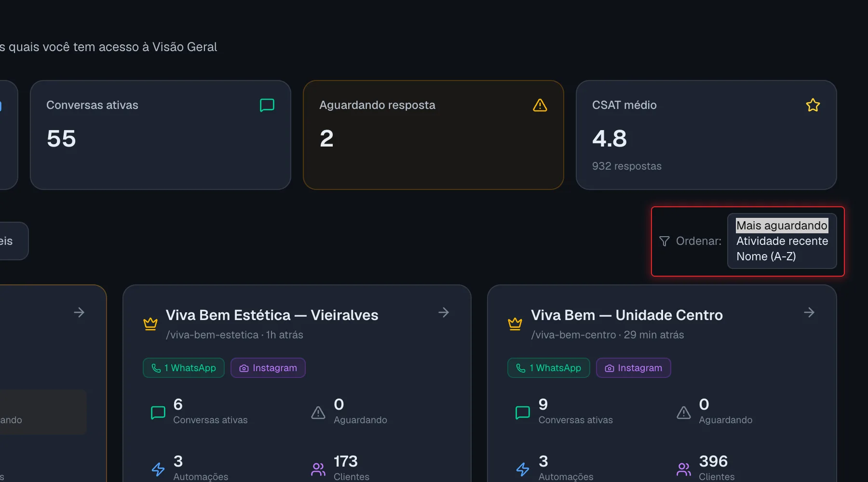The width and height of the screenshot is (868, 482).
Task: Click chat bubble icon next to 9 Conversas ativas
Action: tap(523, 413)
